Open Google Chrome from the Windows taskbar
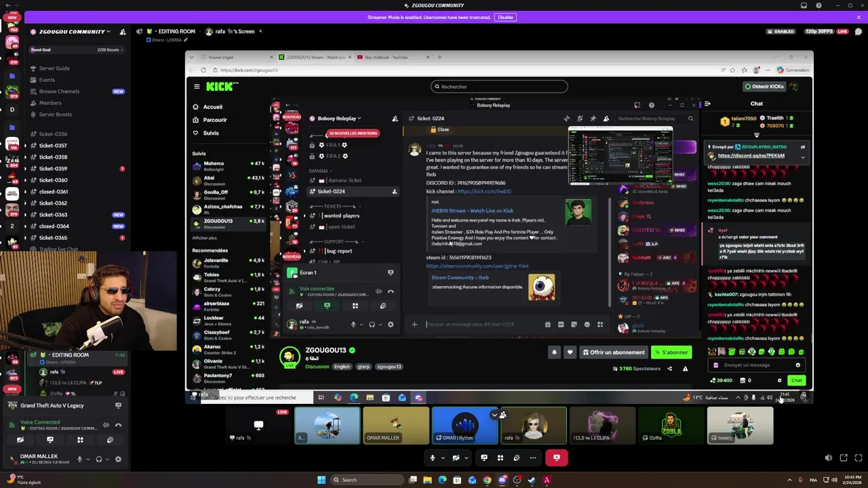This screenshot has width=868, height=488. [x=487, y=480]
